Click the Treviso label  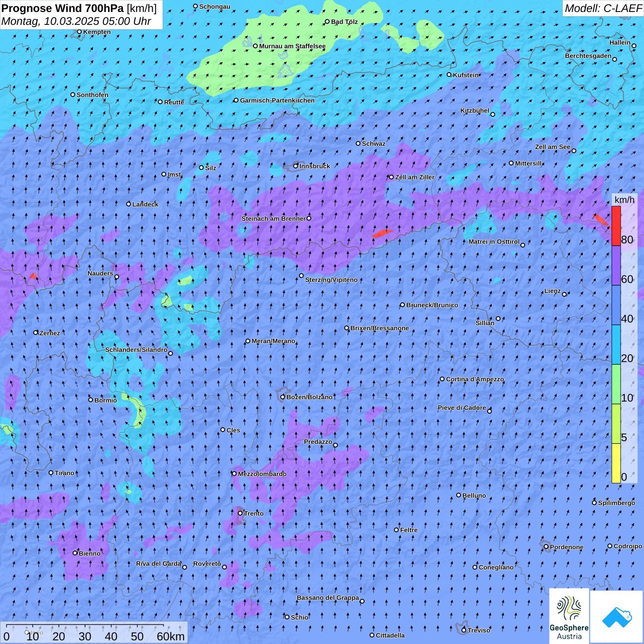point(479,630)
